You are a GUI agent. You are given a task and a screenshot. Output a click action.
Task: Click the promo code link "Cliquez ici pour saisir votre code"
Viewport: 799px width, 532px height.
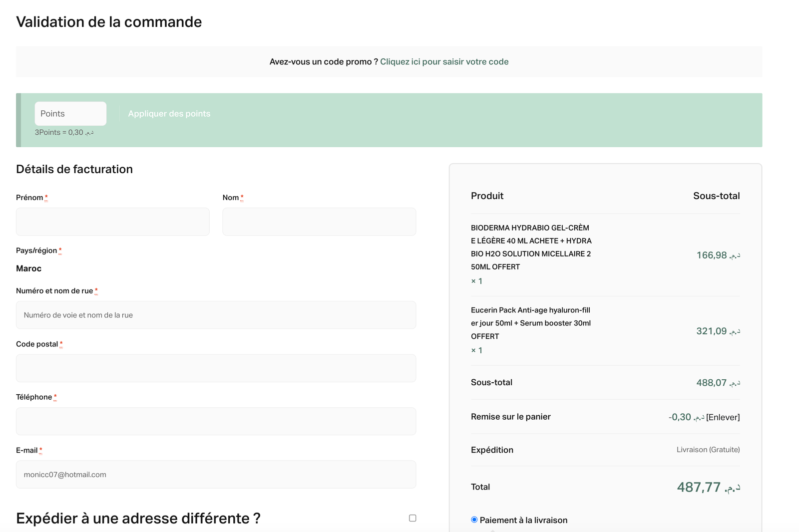tap(444, 62)
